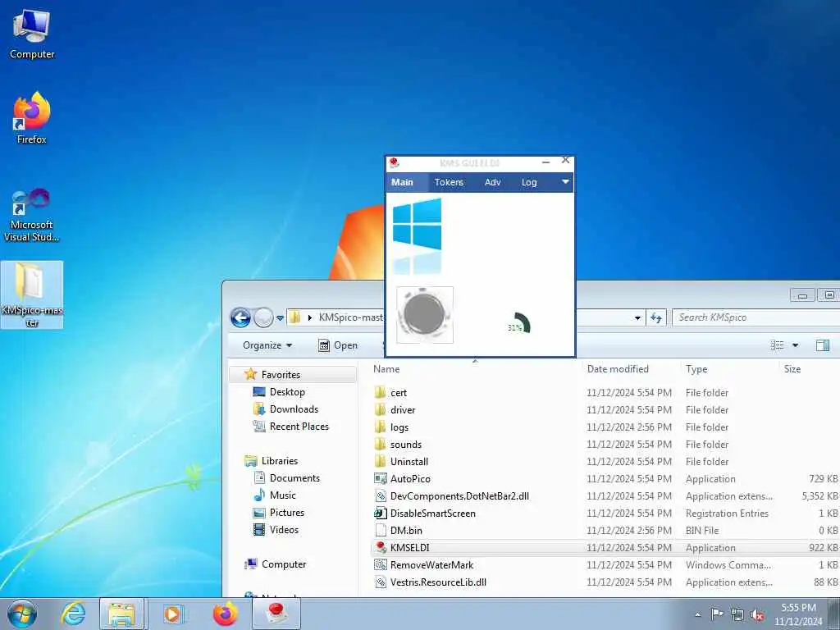
Task: Expand the address bar history dropdown
Action: [637, 317]
